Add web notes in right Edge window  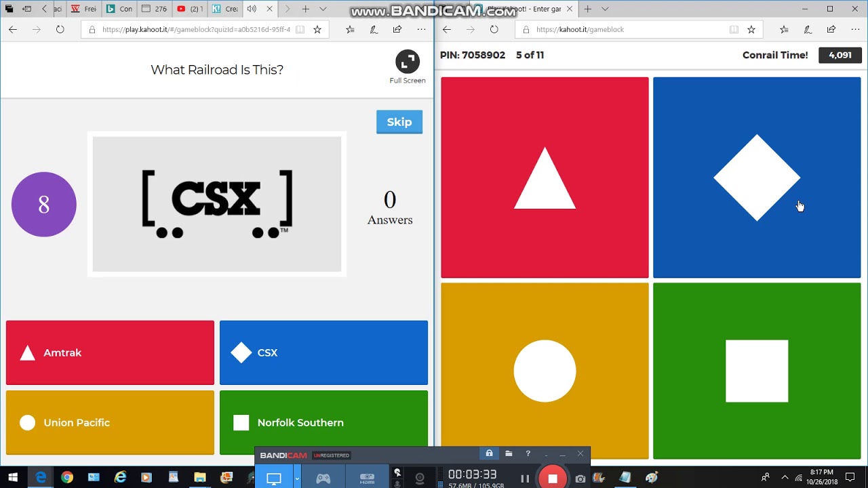808,29
